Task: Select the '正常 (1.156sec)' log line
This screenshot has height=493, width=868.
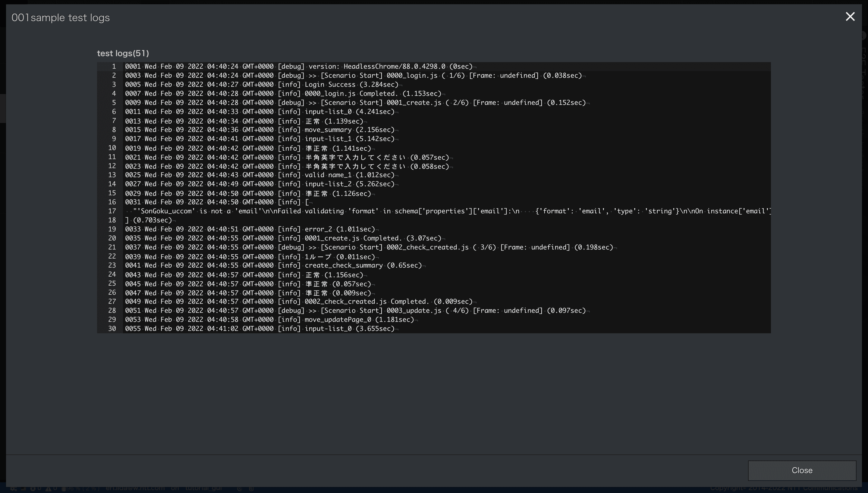Action: pyautogui.click(x=246, y=275)
